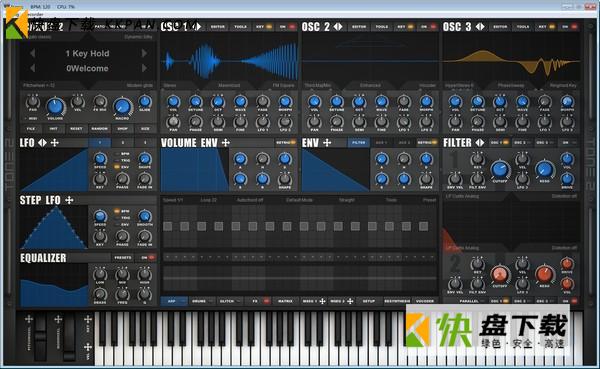The height and width of the screenshot is (369, 600).
Task: Click the LFO left-right arrow icon
Action: 42,143
